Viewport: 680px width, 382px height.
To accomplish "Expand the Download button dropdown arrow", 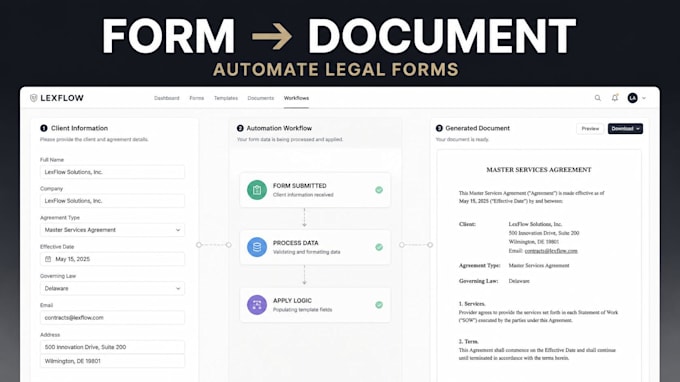I will click(x=638, y=129).
